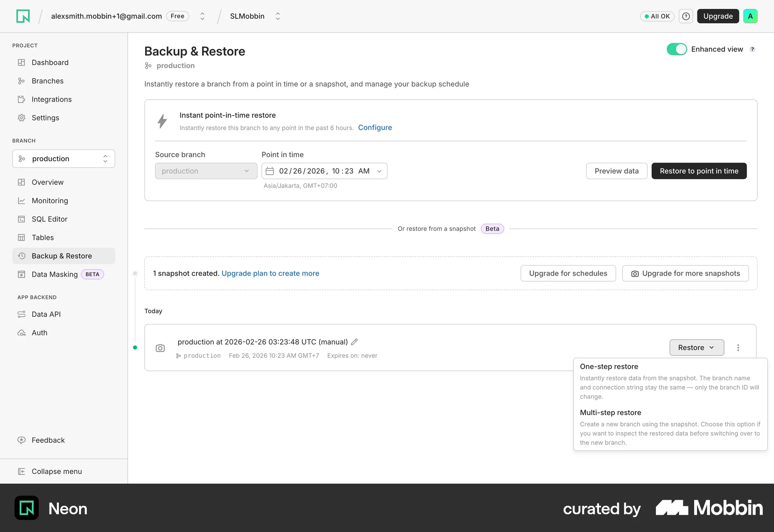Choose One-step restore option
The height and width of the screenshot is (532, 774).
670,381
